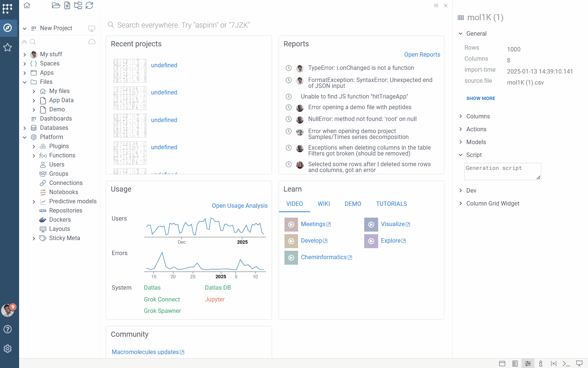Switch to the WIKI tab
This screenshot has width=588, height=368.
324,204
